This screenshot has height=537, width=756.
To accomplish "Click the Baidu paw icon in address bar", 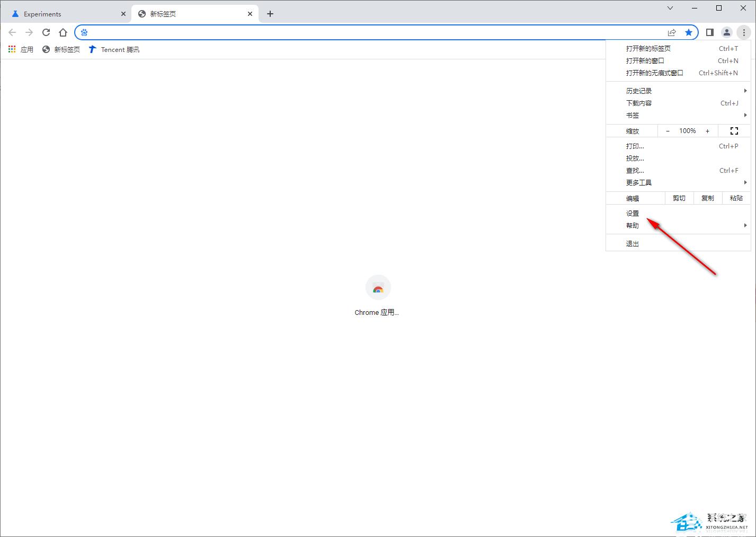I will (84, 32).
